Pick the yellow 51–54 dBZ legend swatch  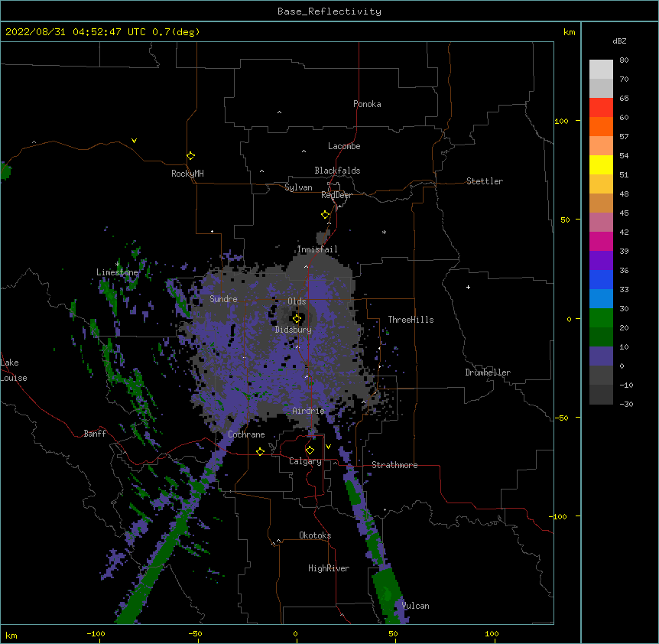601,164
